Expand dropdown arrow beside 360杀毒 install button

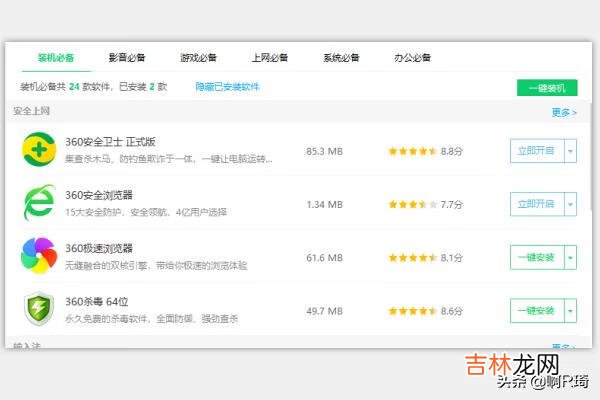571,310
